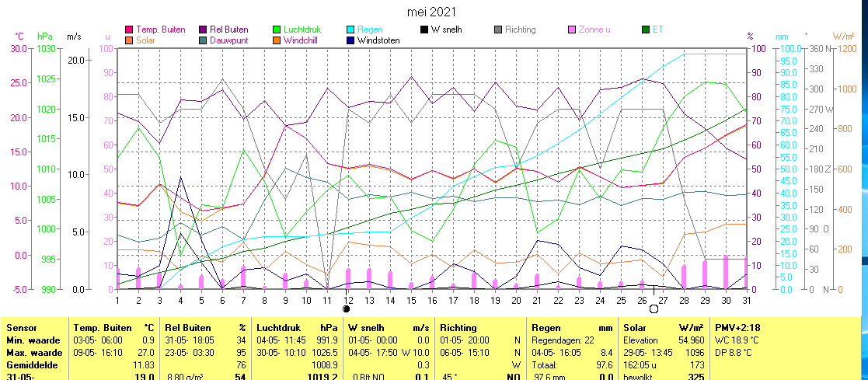Click the '31-05- 18:05' humidity minimum time

click(x=190, y=340)
